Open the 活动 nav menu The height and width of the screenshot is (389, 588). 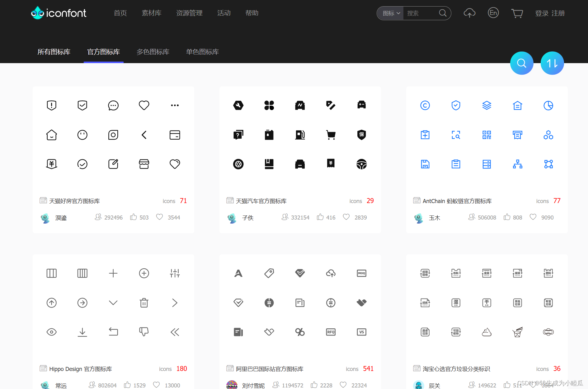click(x=224, y=13)
